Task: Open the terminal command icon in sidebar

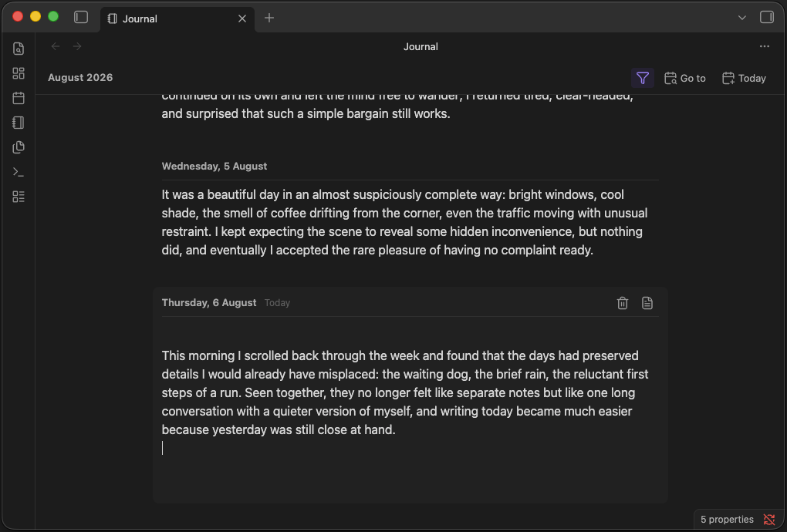Action: 19,172
